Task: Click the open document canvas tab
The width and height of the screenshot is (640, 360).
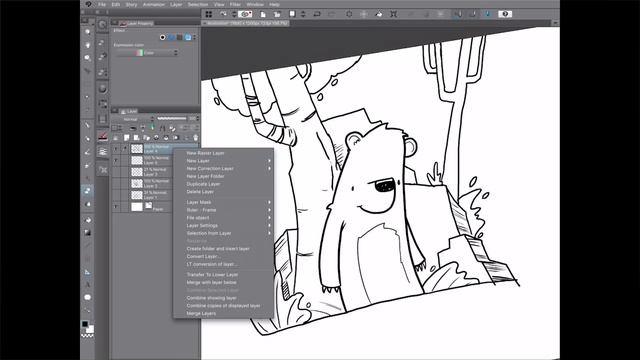Action: click(246, 23)
